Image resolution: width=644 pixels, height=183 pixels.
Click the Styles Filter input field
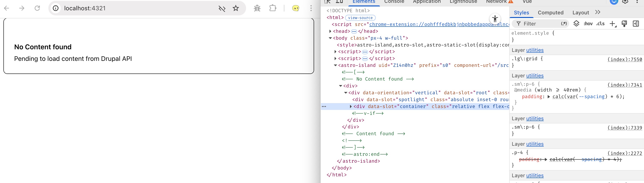click(540, 24)
